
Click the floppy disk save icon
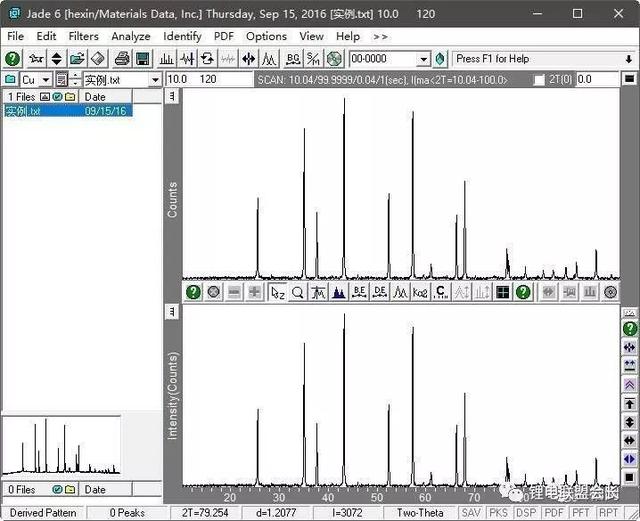coord(142,59)
